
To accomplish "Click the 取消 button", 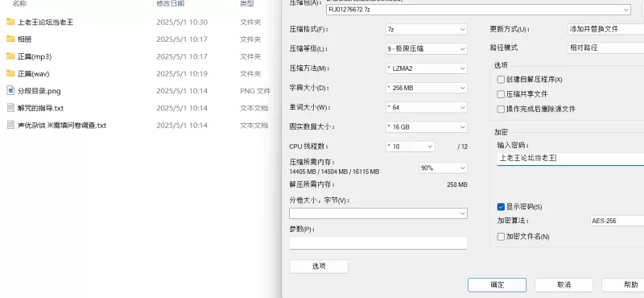I will [564, 284].
